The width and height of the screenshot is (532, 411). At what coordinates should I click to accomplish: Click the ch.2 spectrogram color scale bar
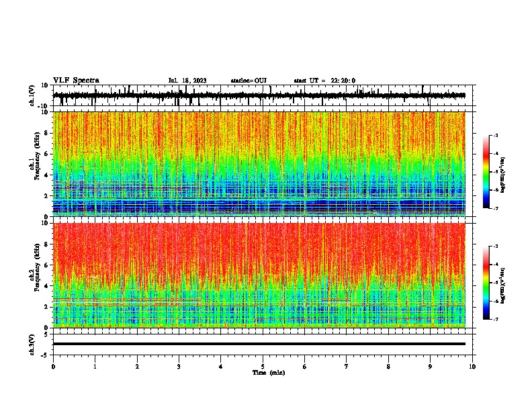(486, 283)
